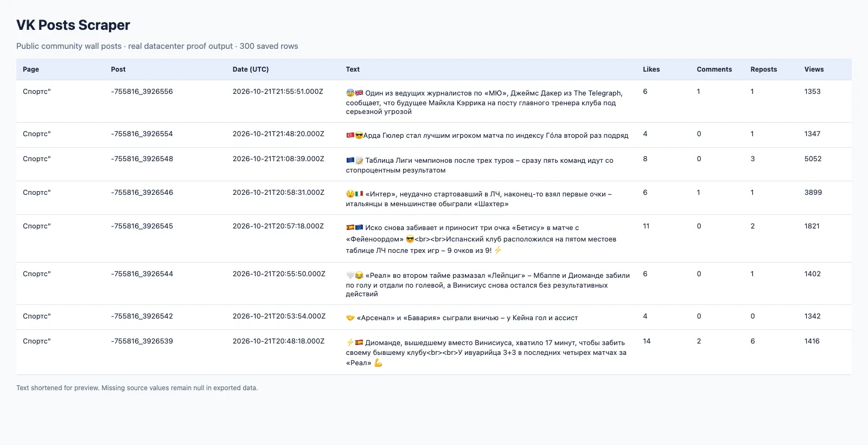
Task: Click date 2026-10-21T20:55:50.000Z
Action: [279, 274]
